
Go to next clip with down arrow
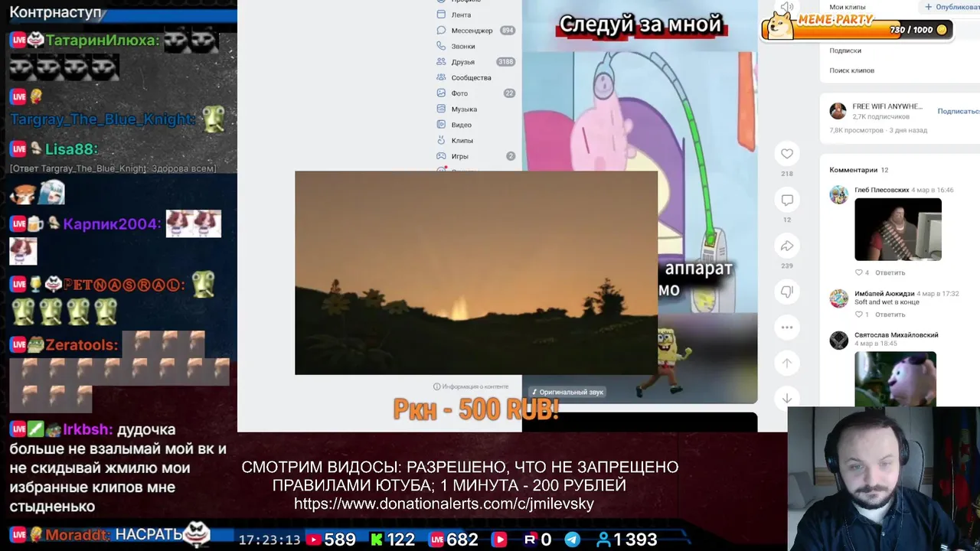pyautogui.click(x=787, y=398)
